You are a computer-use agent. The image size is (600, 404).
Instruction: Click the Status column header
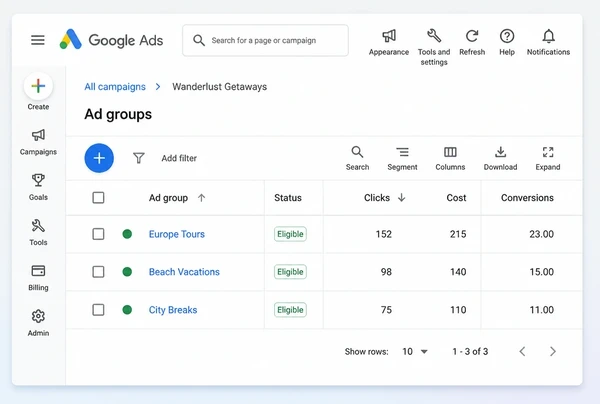288,198
